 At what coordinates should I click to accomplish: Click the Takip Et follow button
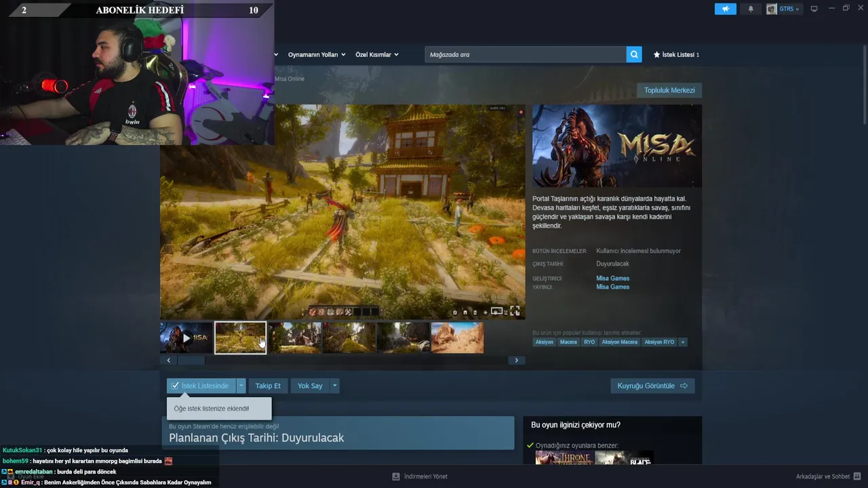point(268,386)
